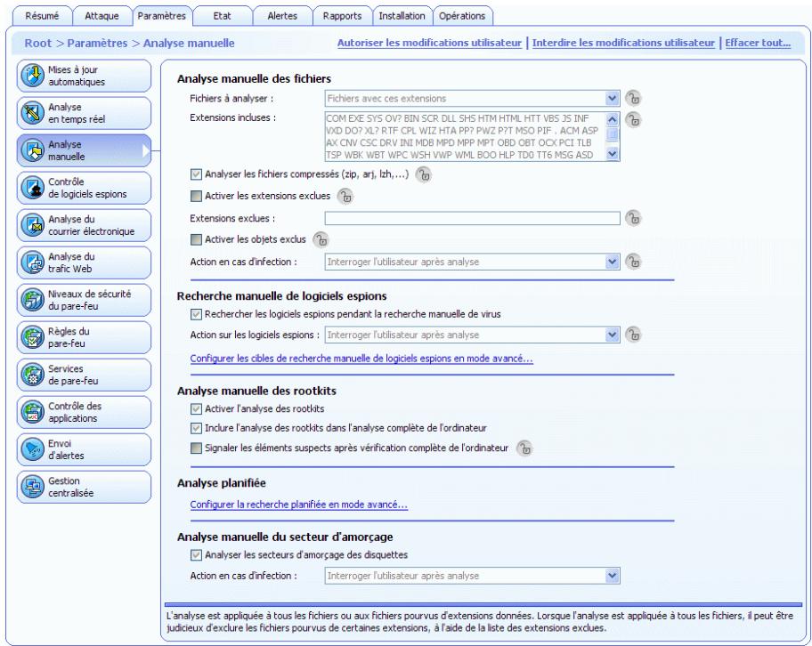Click inside Extensions incluses text area
812x646 pixels.
click(x=465, y=136)
